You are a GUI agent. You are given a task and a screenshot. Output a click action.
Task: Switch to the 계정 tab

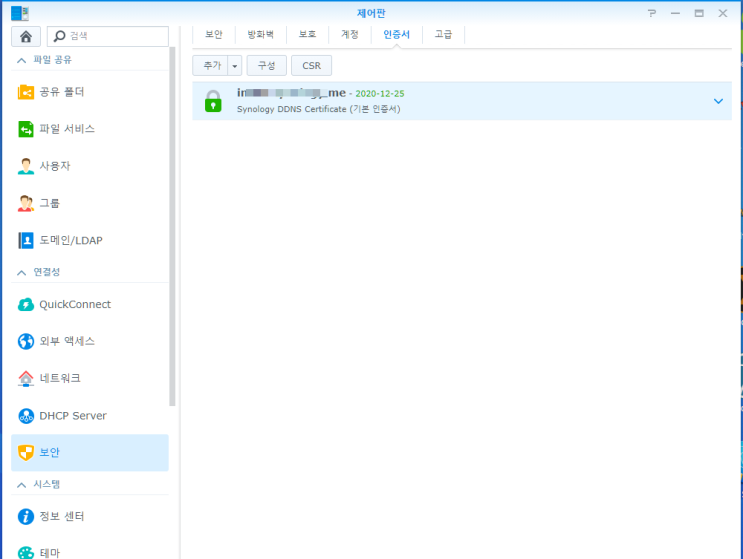click(x=350, y=35)
